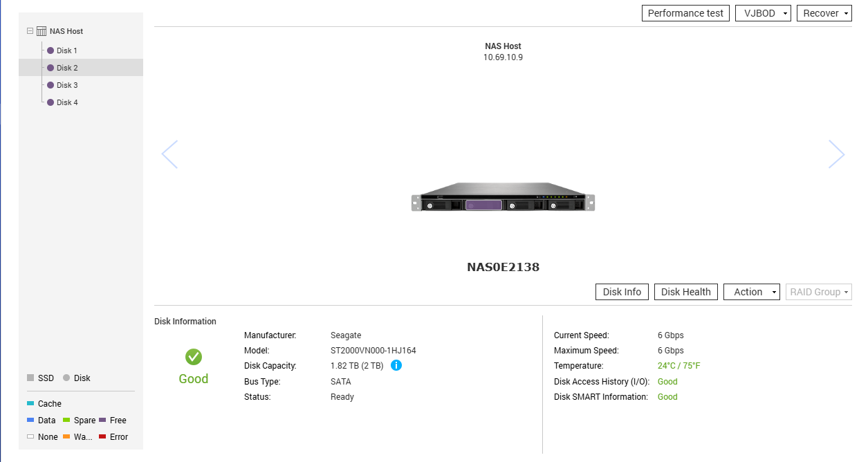This screenshot has width=868, height=462.
Task: Click the SSD legend square icon
Action: (x=30, y=378)
